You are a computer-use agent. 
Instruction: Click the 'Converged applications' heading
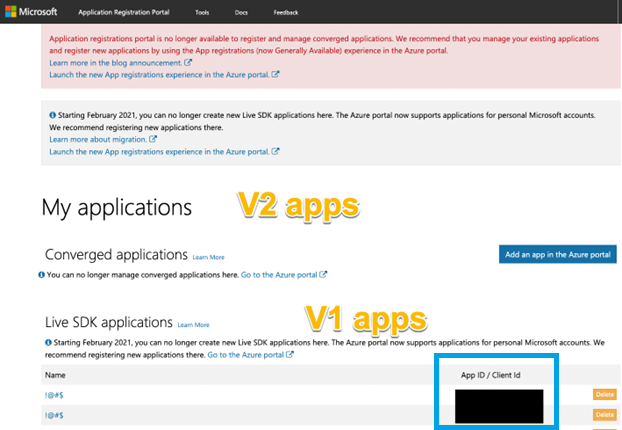click(x=116, y=255)
